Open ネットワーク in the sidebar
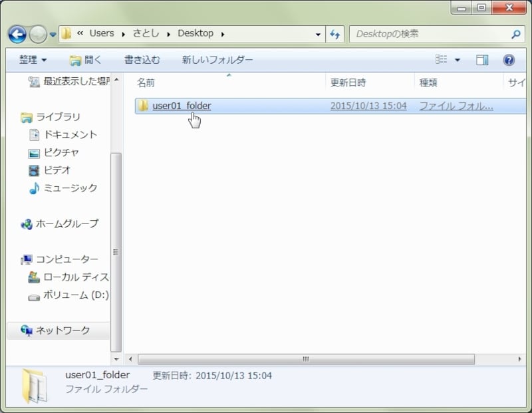 [x=63, y=330]
